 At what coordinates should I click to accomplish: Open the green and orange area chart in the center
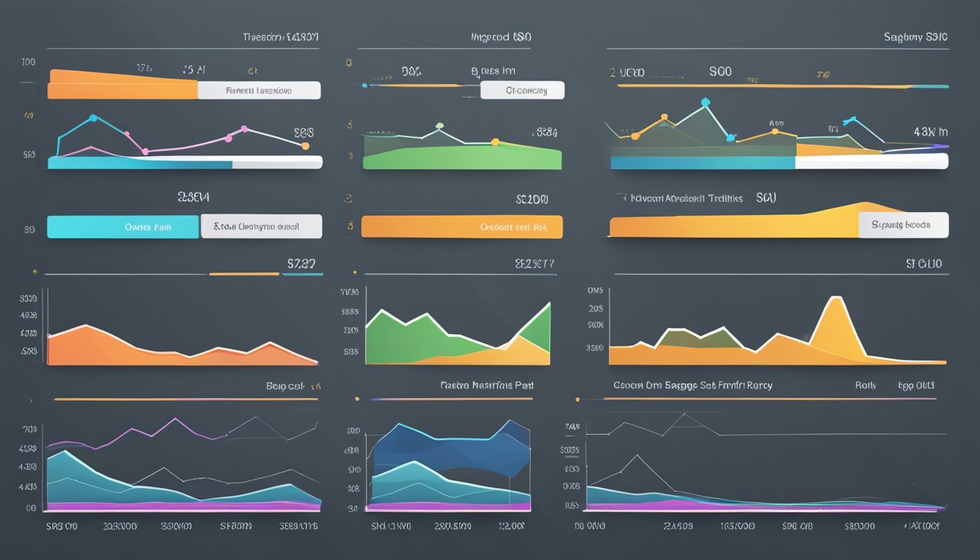pyautogui.click(x=457, y=334)
